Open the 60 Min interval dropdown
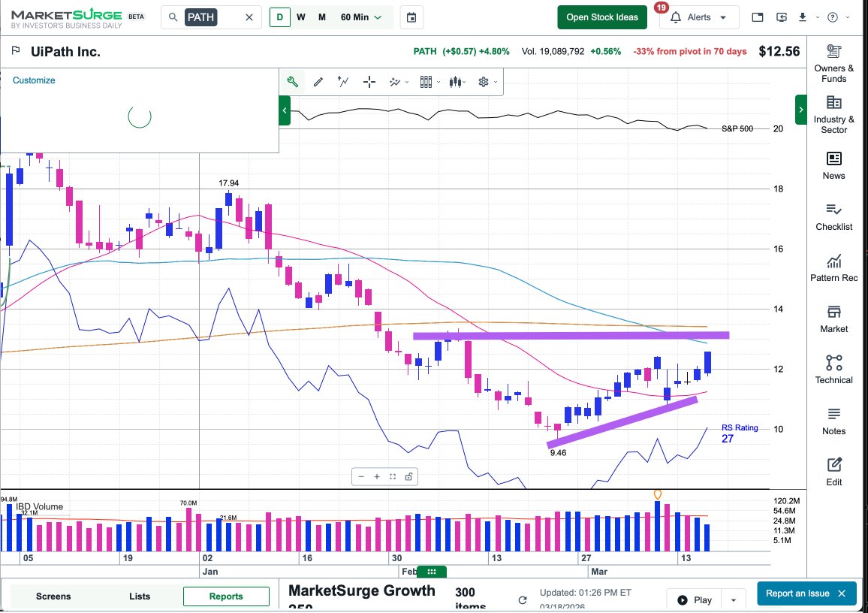The width and height of the screenshot is (868, 613). tap(361, 17)
